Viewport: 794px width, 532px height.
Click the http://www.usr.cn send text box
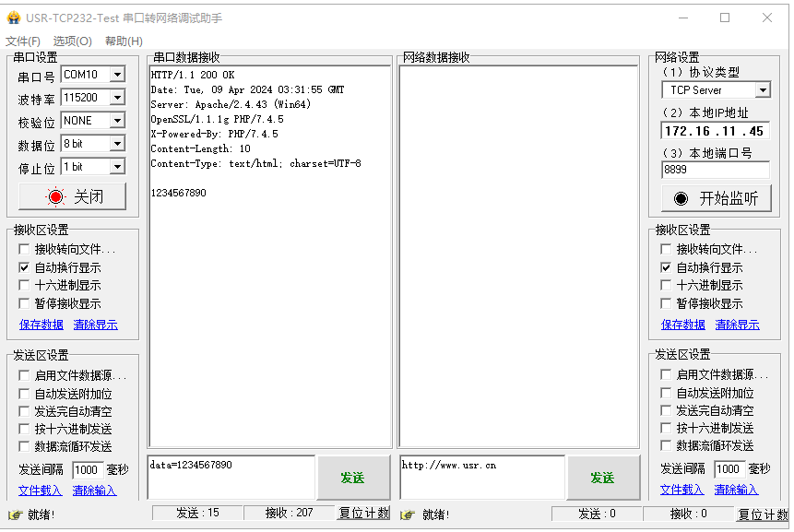482,478
